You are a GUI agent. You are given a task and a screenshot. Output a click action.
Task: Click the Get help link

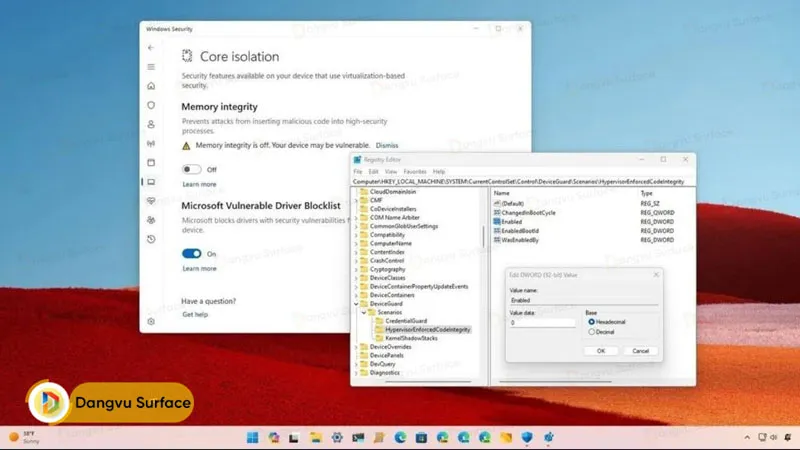click(x=195, y=314)
